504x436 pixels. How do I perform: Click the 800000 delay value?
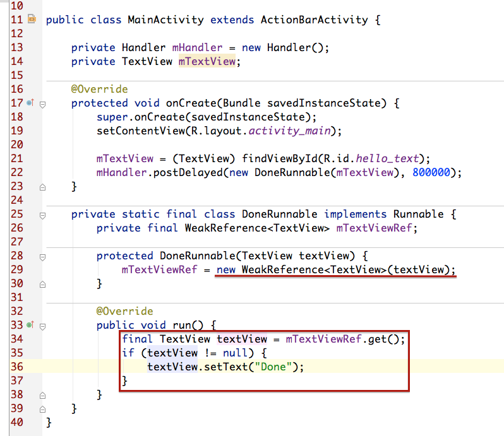[431, 172]
